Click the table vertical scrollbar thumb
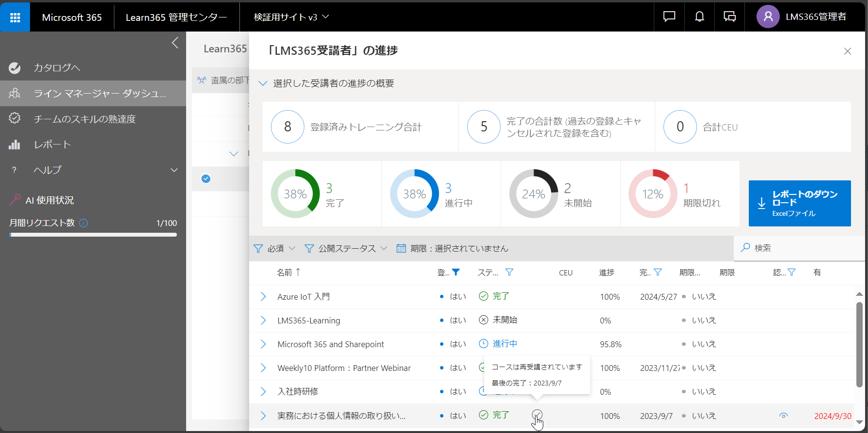The image size is (868, 433). click(x=859, y=344)
